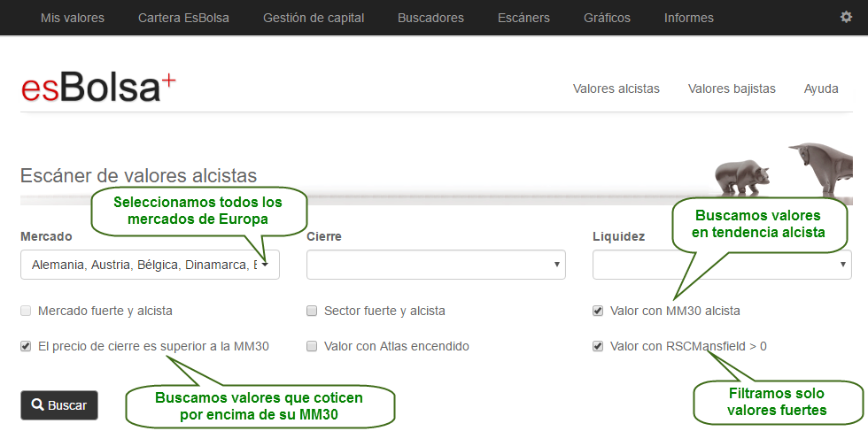Uncheck precio de cierre superior a MM30
868x431 pixels.
coord(26,346)
